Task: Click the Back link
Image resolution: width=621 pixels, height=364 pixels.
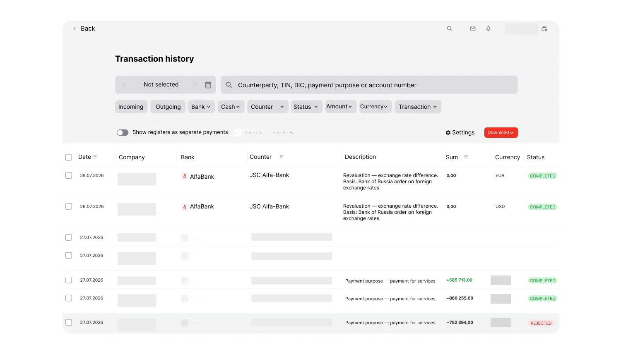Action: coord(88,29)
